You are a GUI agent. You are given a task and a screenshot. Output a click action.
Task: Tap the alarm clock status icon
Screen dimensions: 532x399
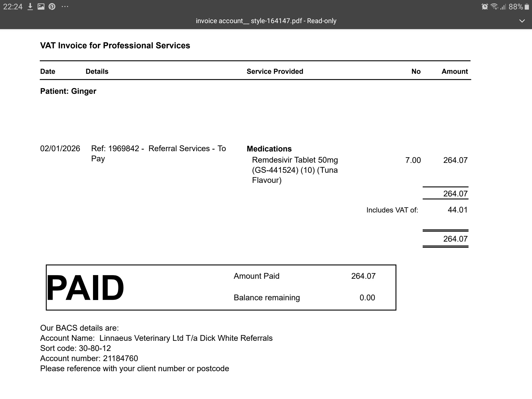coord(484,7)
